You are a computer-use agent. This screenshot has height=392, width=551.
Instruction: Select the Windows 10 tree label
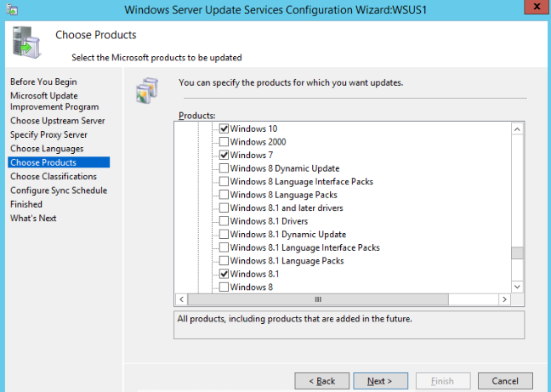point(253,128)
